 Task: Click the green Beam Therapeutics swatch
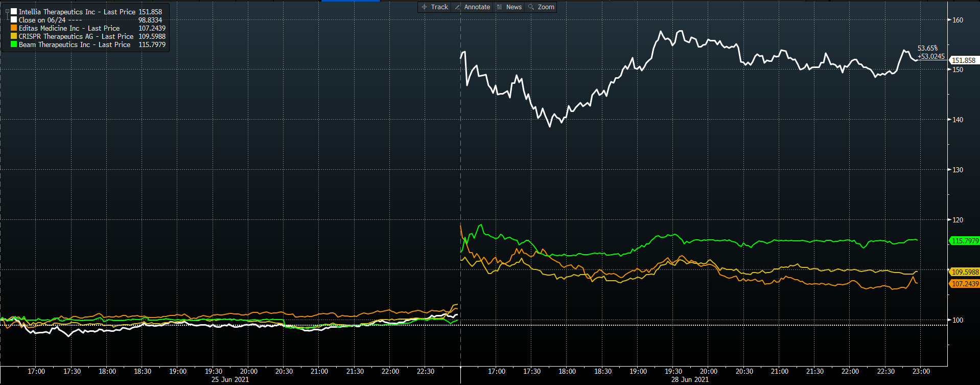[x=14, y=44]
